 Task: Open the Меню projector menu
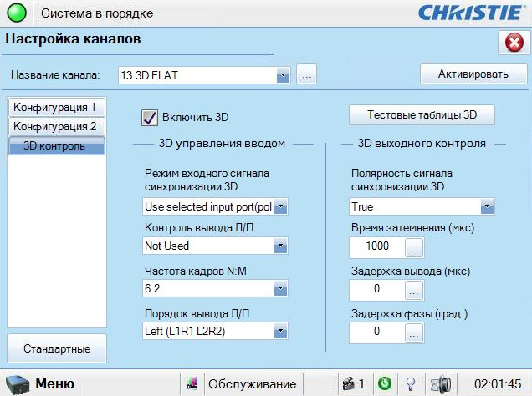click(40, 383)
